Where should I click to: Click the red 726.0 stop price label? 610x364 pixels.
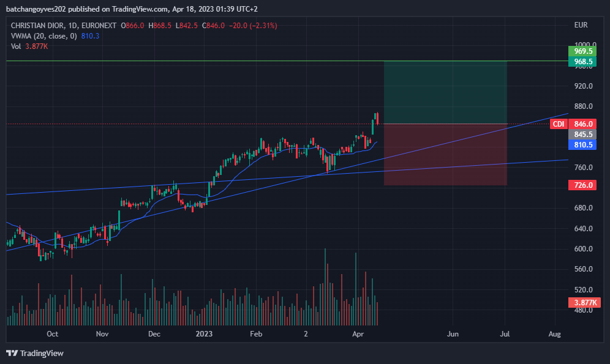pos(582,185)
